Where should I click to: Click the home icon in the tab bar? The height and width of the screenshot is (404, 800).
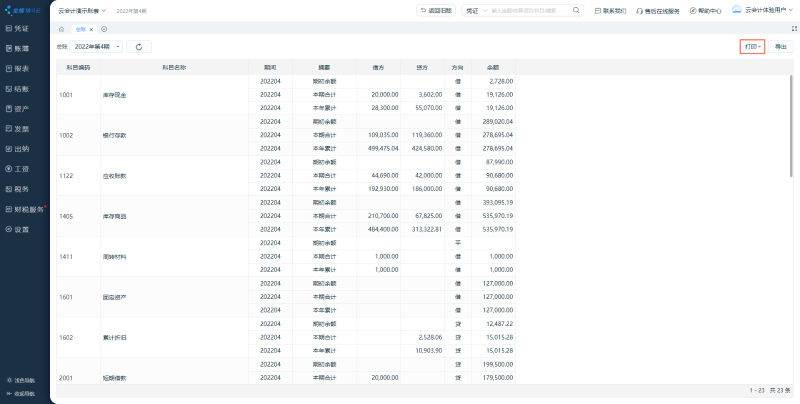[x=62, y=29]
